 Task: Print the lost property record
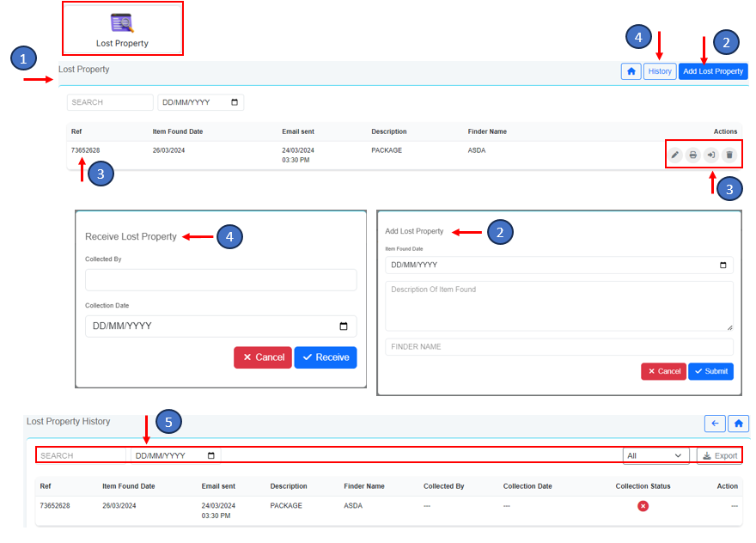(693, 155)
